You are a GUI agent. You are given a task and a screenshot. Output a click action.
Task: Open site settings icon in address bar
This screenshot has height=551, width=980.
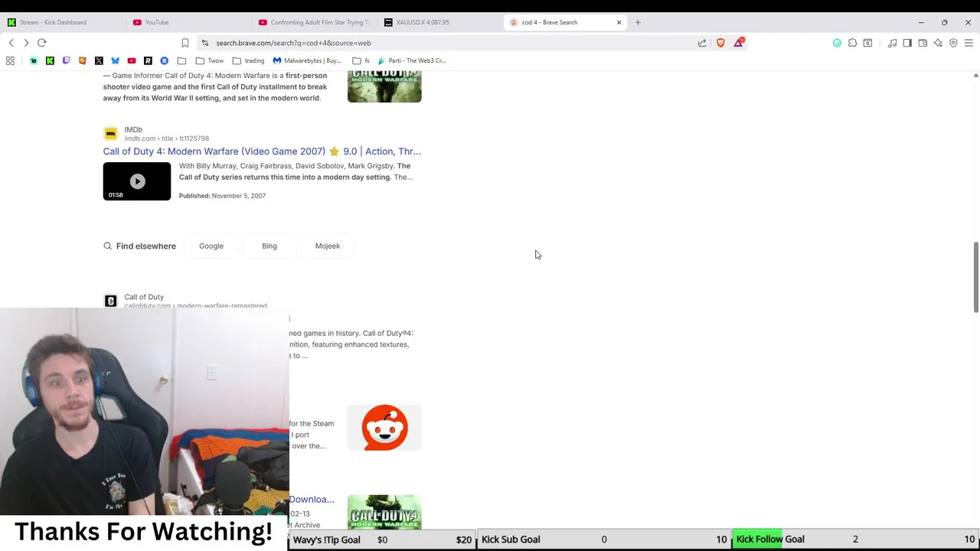click(x=204, y=43)
